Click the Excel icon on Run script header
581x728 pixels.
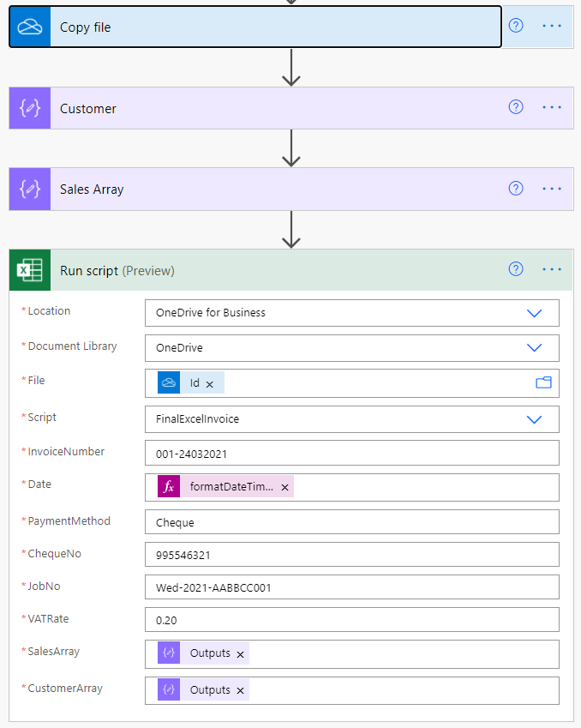30,271
